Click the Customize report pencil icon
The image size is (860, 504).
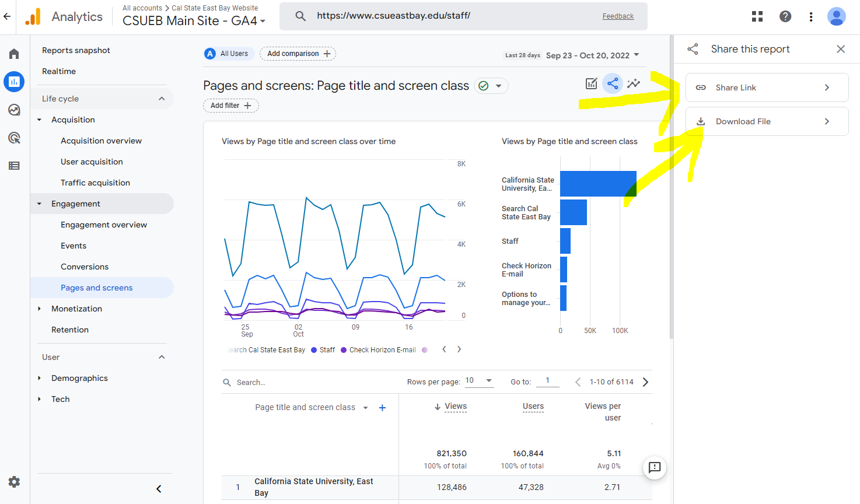click(x=592, y=83)
